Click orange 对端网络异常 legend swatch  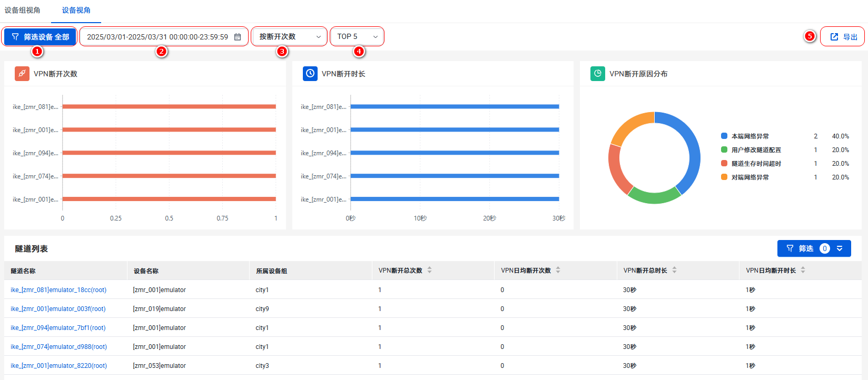[724, 177]
